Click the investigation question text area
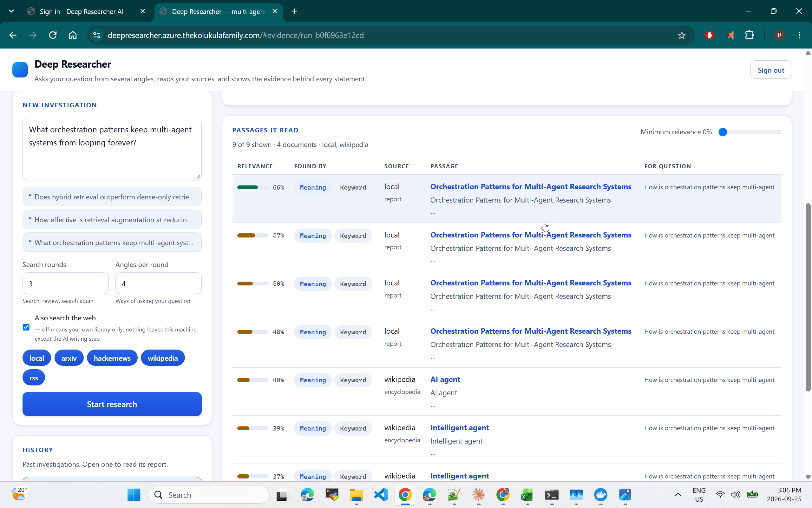The width and height of the screenshot is (812, 508). click(112, 149)
